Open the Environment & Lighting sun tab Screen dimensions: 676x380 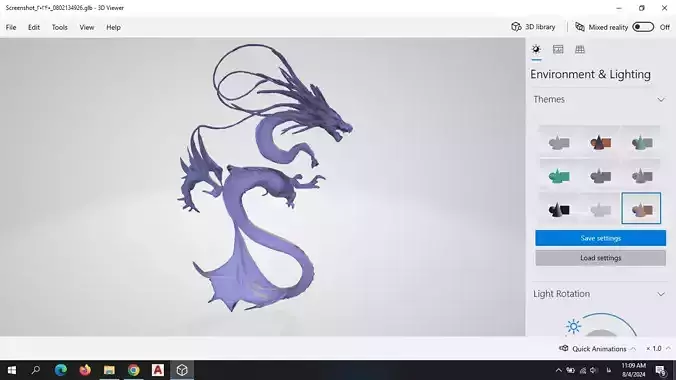(536, 49)
